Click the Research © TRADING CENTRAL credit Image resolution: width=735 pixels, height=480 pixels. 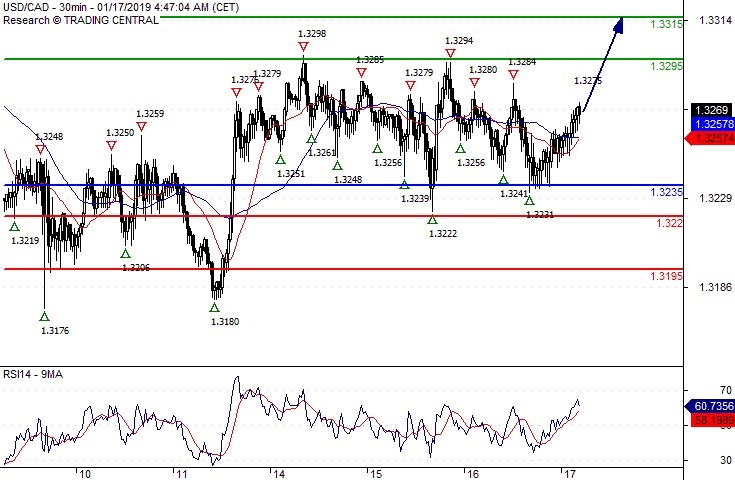tap(81, 20)
